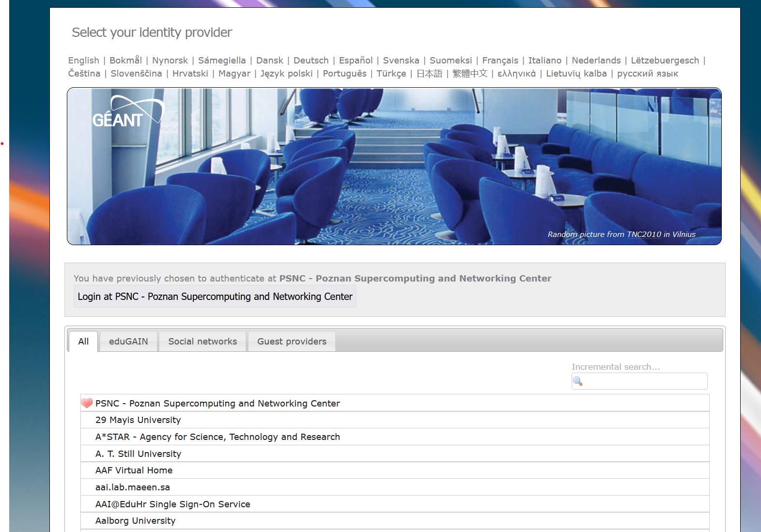
Task: Switch language to русский язык
Action: 648,74
